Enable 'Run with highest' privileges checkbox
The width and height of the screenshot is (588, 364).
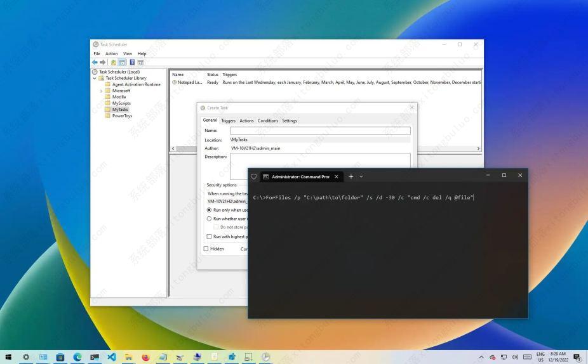(x=210, y=237)
